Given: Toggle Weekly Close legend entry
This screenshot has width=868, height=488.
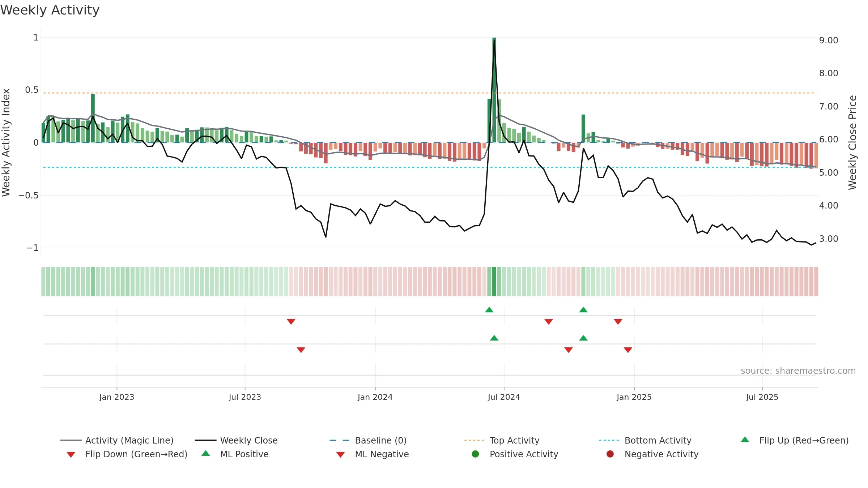Looking at the screenshot, I should [236, 440].
